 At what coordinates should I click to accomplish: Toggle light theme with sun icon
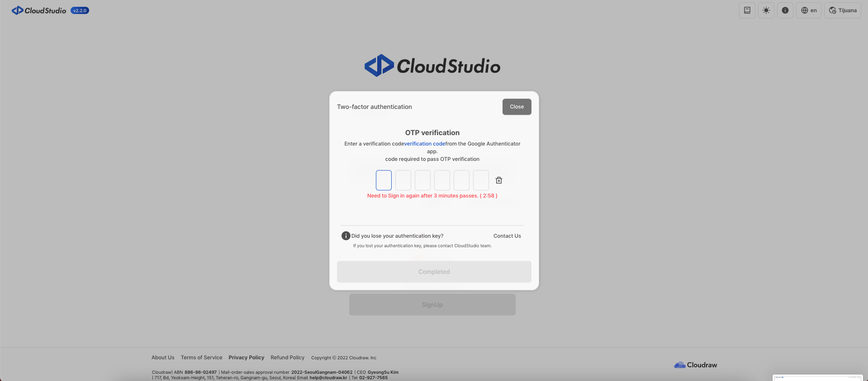click(x=766, y=10)
